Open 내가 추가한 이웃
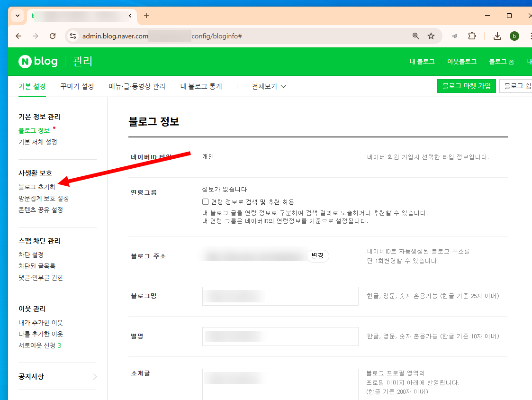The height and width of the screenshot is (400, 532). [41, 323]
